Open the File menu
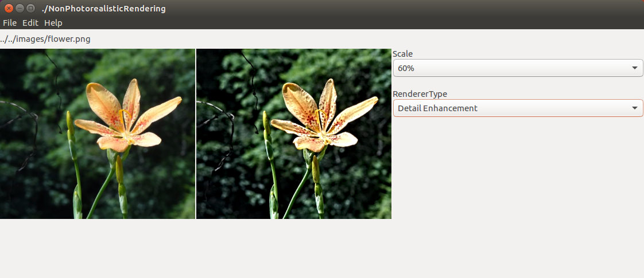 pyautogui.click(x=9, y=23)
